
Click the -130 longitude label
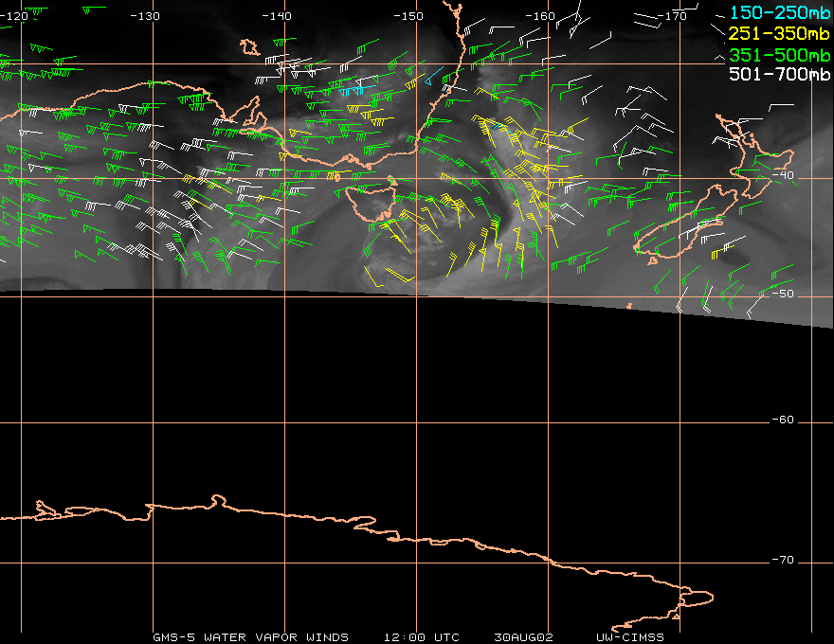click(145, 16)
